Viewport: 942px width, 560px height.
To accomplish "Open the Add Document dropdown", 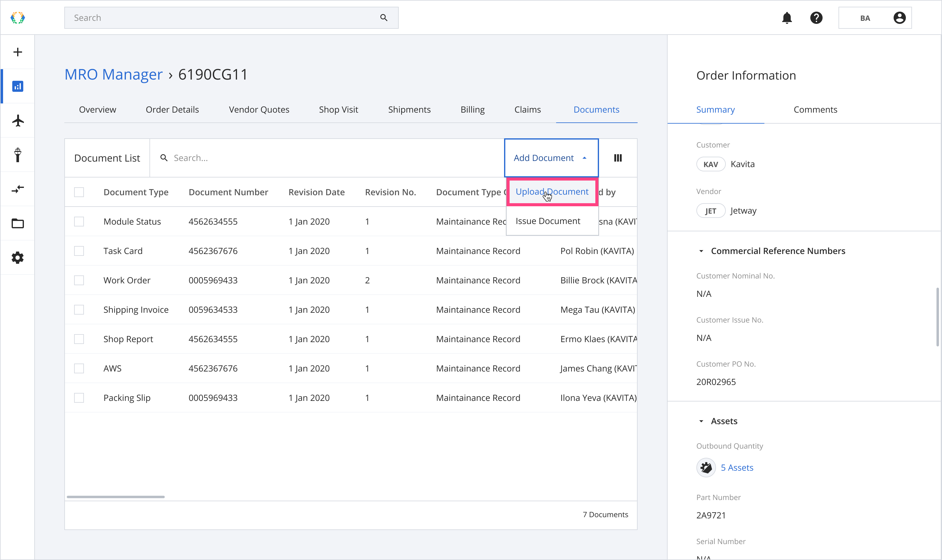I will point(551,157).
